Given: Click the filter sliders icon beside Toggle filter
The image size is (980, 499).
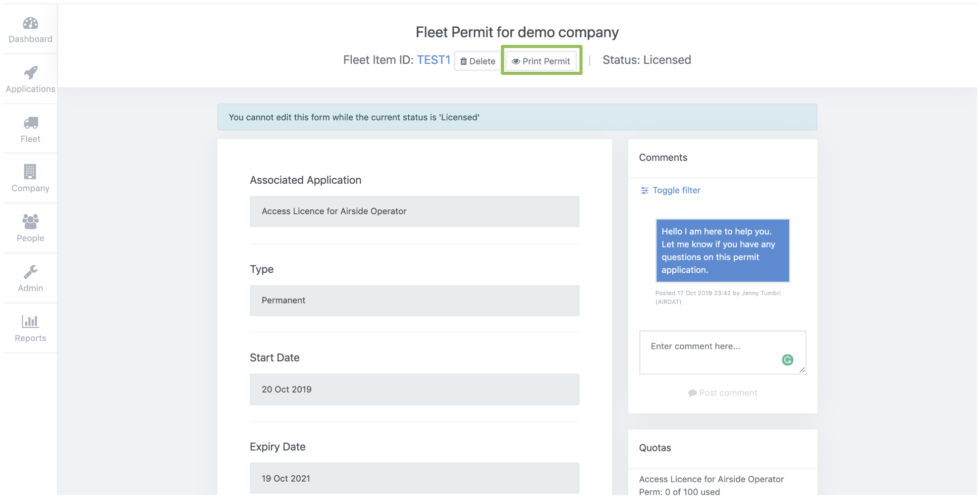Looking at the screenshot, I should point(644,190).
